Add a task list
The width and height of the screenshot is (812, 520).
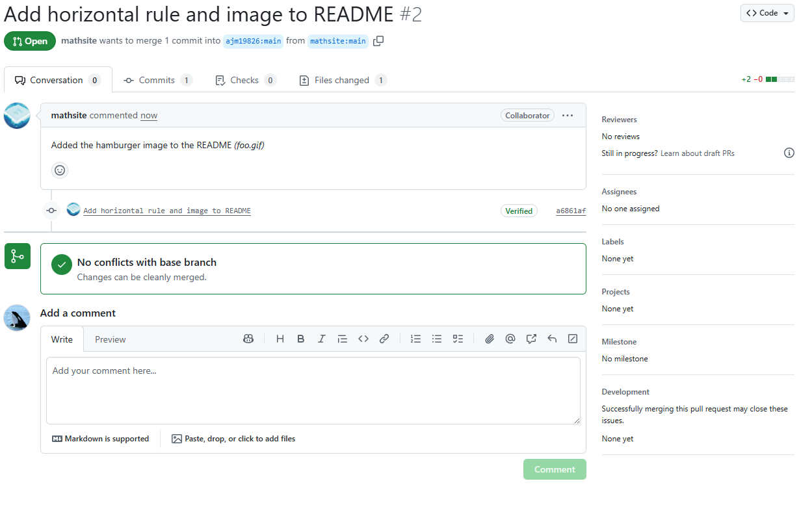coord(458,339)
